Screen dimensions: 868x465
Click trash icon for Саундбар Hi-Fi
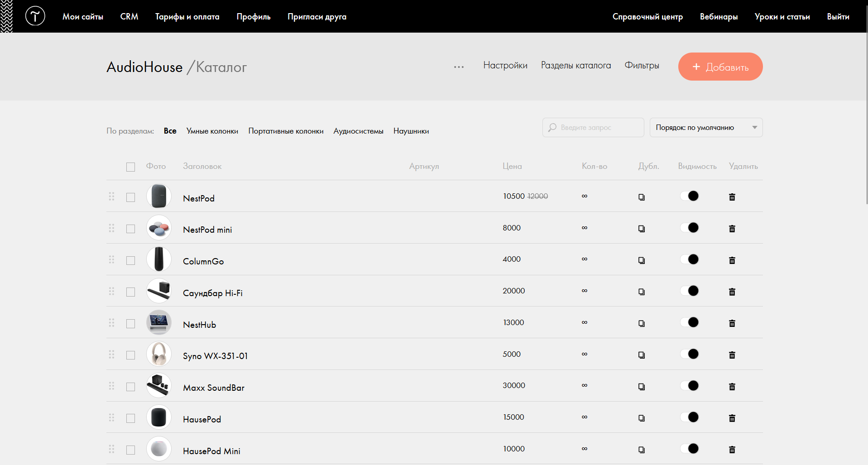(732, 292)
